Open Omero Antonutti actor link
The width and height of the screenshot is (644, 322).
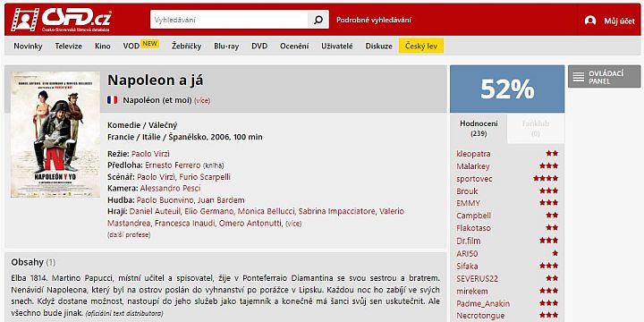(x=250, y=224)
